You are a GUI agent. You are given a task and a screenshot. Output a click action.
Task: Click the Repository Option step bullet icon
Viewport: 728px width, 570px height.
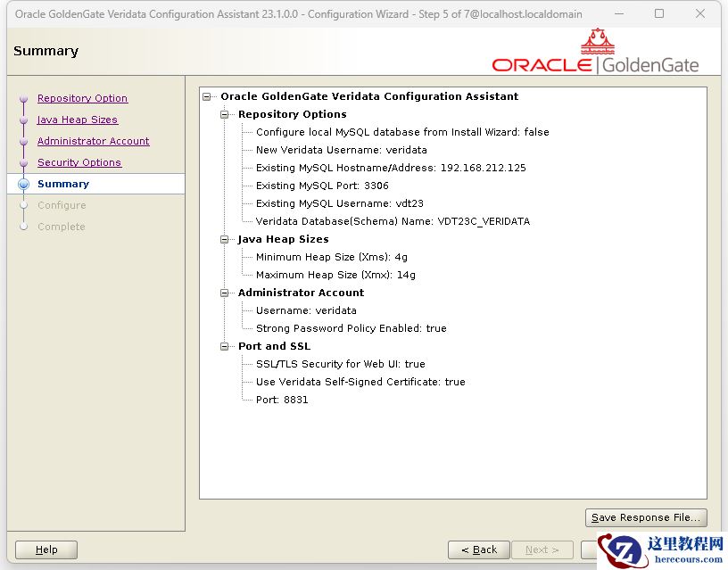pyautogui.click(x=24, y=98)
